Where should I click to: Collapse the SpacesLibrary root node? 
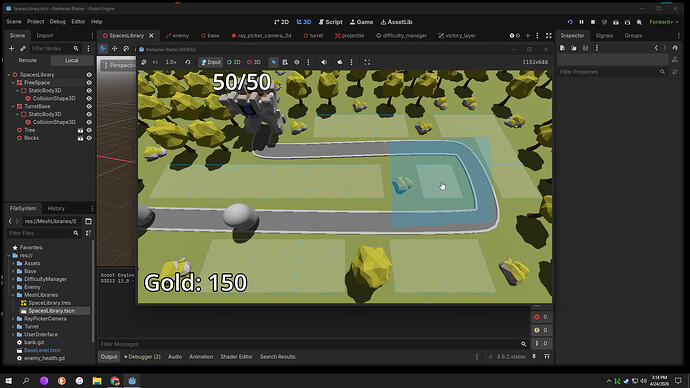pos(8,75)
